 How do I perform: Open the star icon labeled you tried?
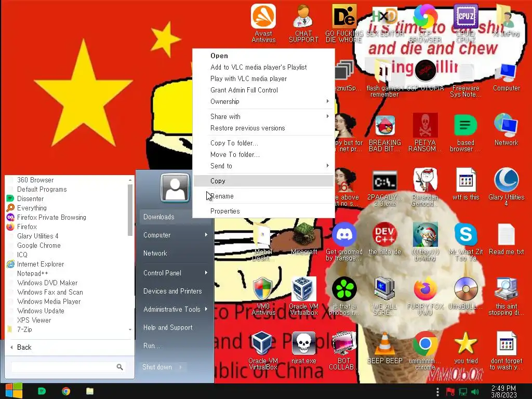465,348
